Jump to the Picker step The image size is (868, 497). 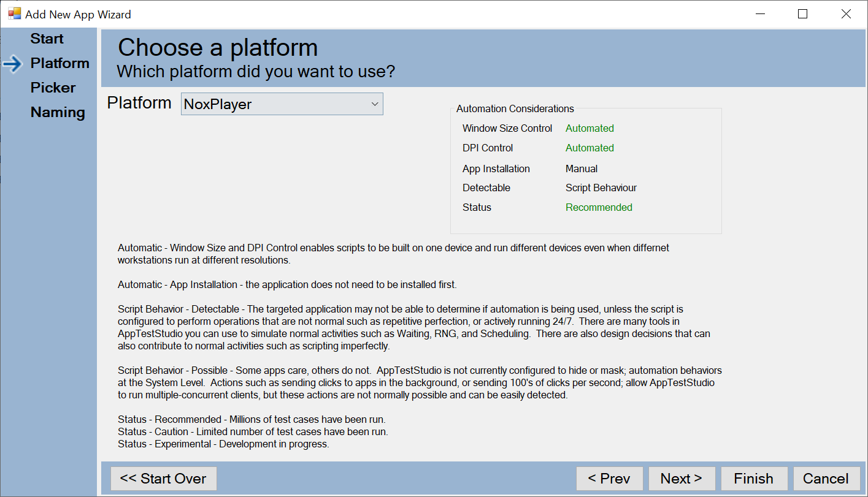[53, 88]
